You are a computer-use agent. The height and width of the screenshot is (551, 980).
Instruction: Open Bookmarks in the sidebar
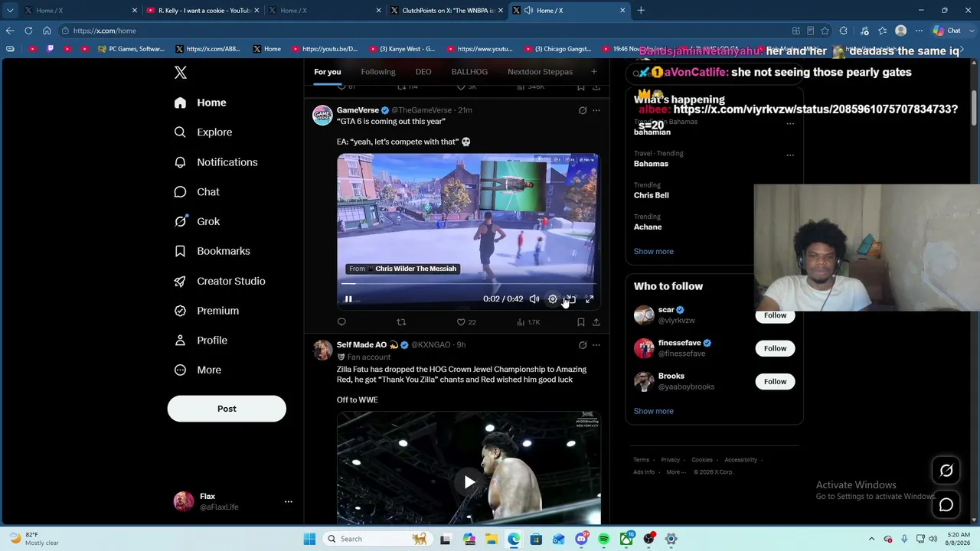[x=212, y=251]
